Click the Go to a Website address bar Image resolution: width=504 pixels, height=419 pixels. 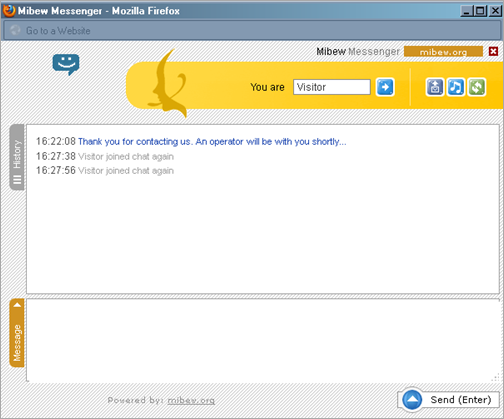point(252,31)
